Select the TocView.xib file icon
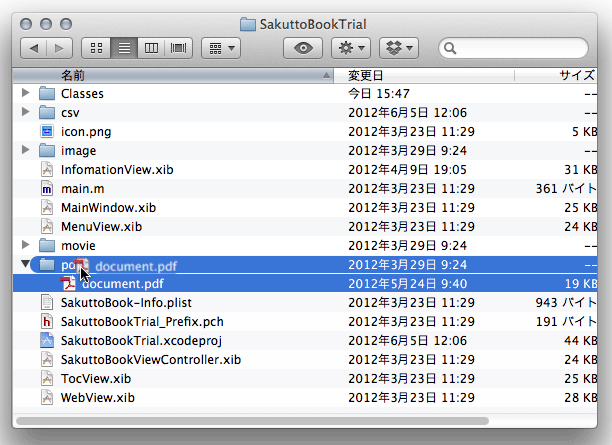The image size is (612, 445). click(x=47, y=379)
